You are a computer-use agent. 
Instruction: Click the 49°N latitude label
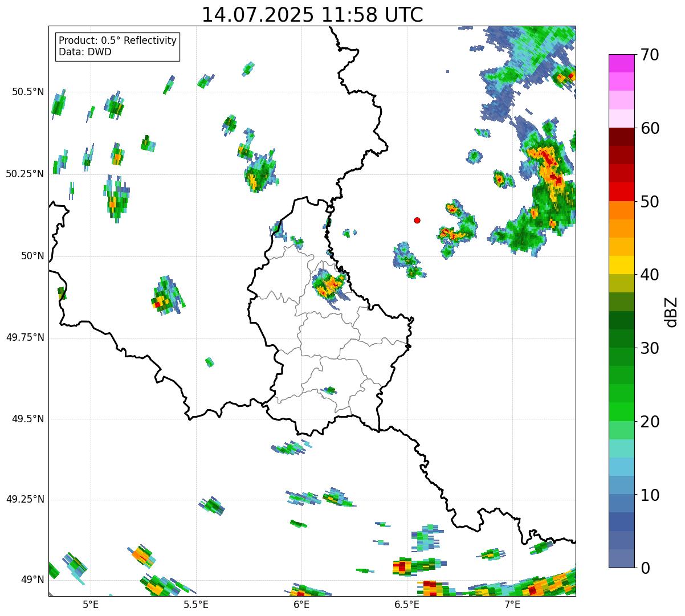tap(32, 580)
